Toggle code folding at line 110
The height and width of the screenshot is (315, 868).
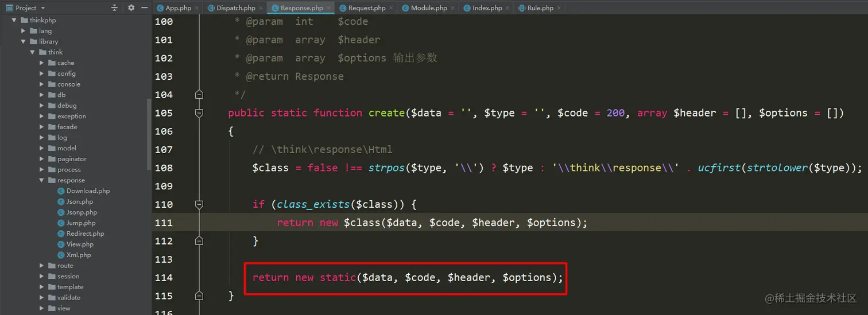pos(199,204)
